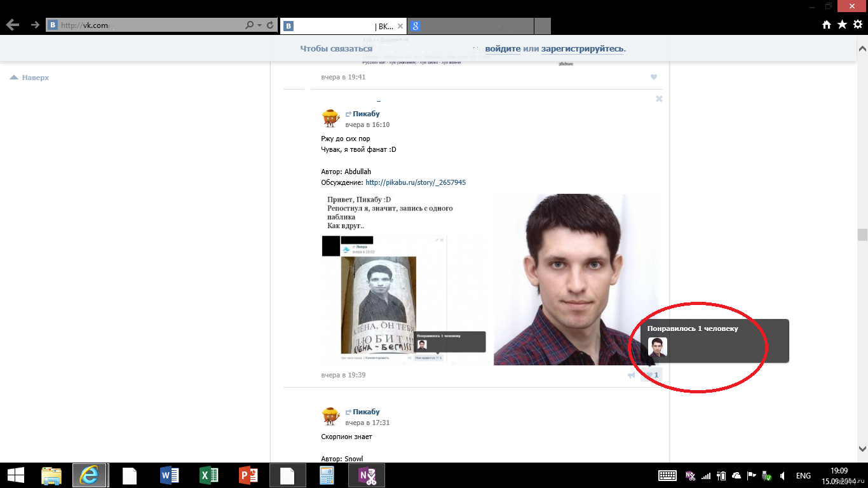
Task: Click the browser Forward arrow button
Action: (35, 25)
